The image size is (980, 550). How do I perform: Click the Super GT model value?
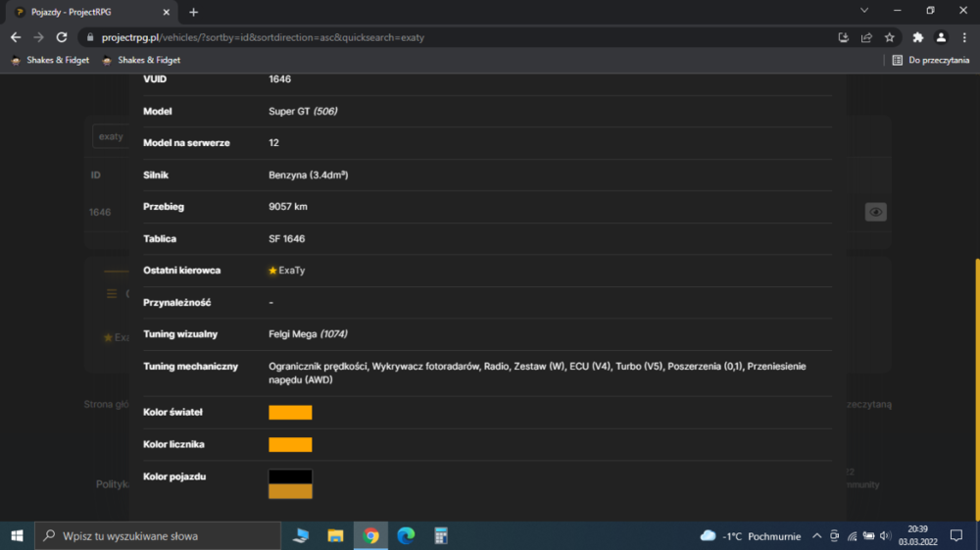(x=303, y=111)
